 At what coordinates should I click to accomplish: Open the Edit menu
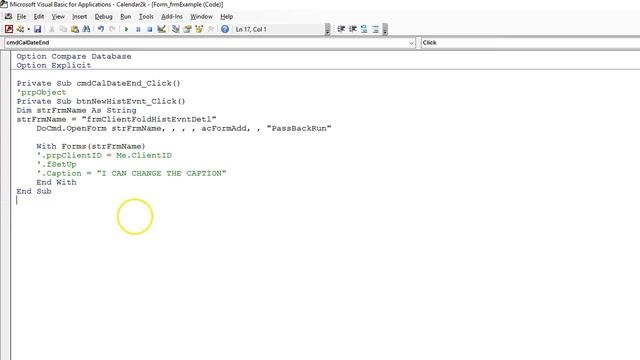click(39, 16)
